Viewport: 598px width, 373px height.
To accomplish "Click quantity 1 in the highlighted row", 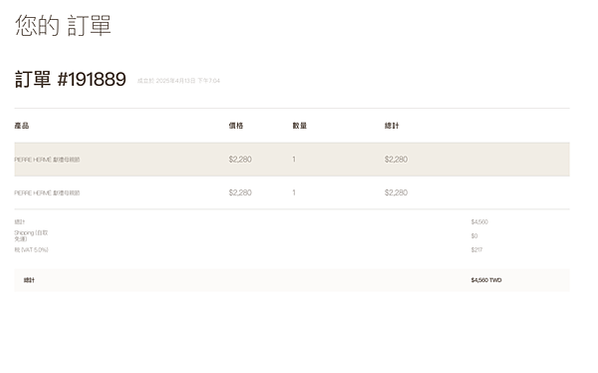I will [x=294, y=159].
